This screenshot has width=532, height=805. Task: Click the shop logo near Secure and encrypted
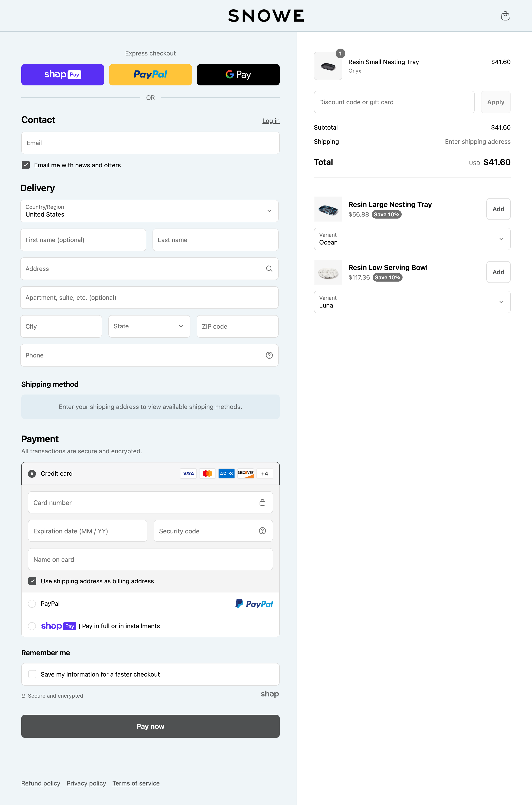pos(270,694)
